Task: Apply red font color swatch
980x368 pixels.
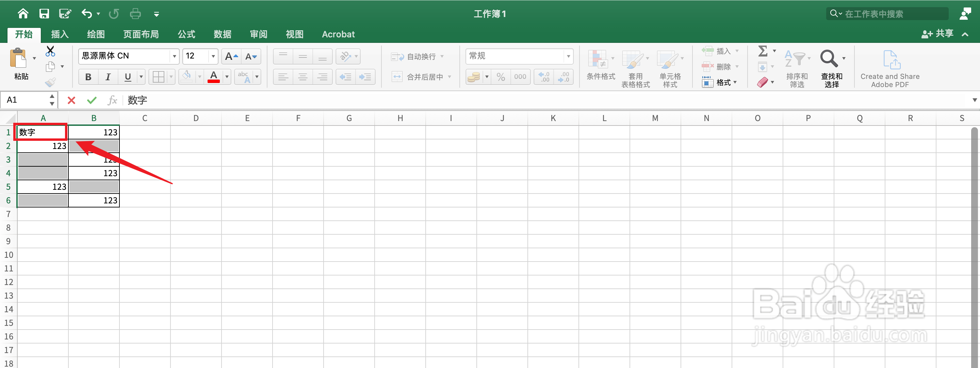Action: tap(214, 77)
